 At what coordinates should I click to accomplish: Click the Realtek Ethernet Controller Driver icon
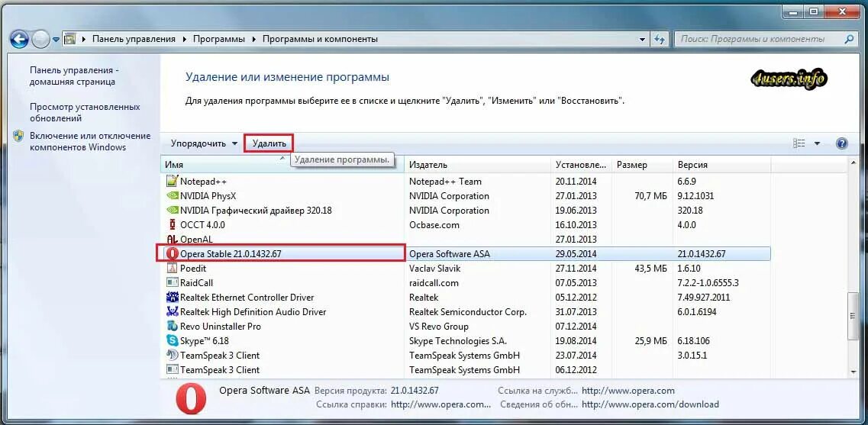coord(172,297)
